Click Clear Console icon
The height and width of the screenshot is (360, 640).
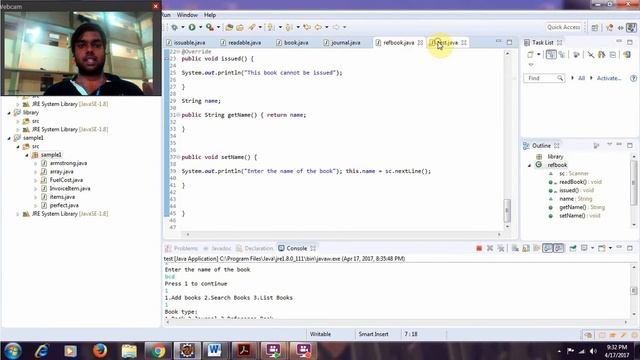click(x=515, y=248)
